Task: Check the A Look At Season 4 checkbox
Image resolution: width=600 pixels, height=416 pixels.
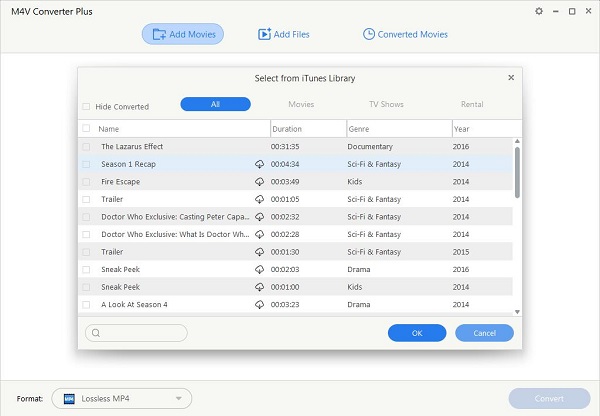Action: tap(86, 305)
